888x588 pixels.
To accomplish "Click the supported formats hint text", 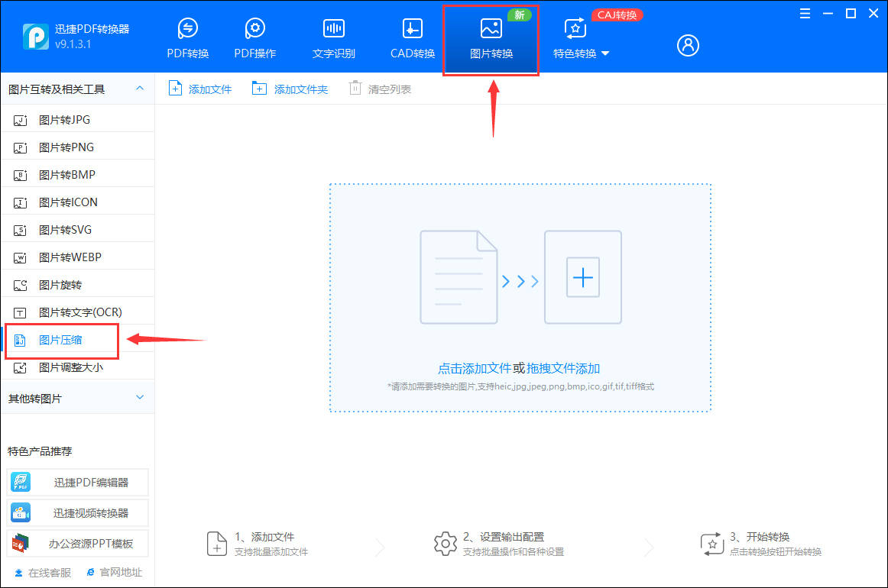I will pos(520,386).
